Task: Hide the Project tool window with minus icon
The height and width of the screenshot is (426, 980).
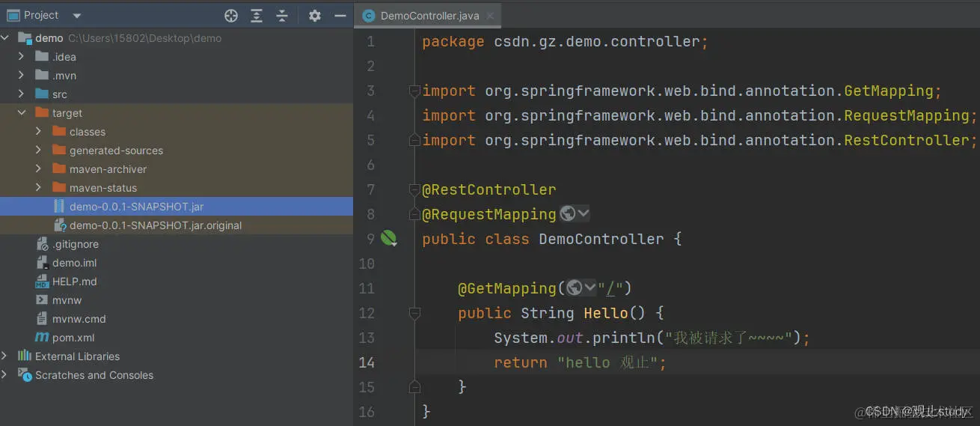Action: (340, 15)
